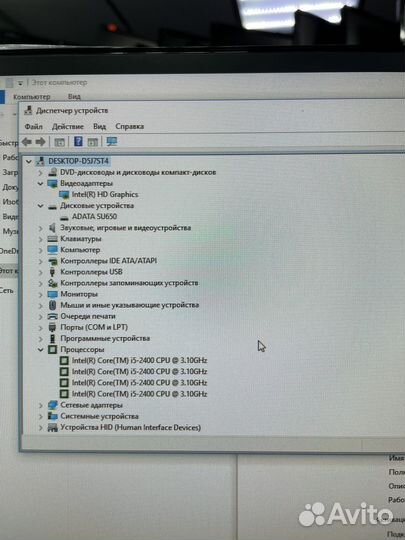Expand DVD-дисководы и дисководы компакт-дисков
This screenshot has width=405, height=540.
(40, 172)
